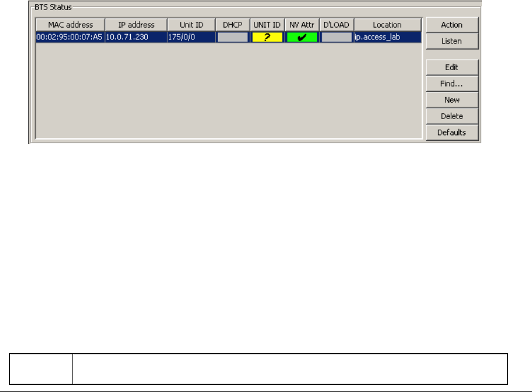The image size is (532, 392).
Task: Click the grey DHCP status indicator
Action: coord(233,37)
